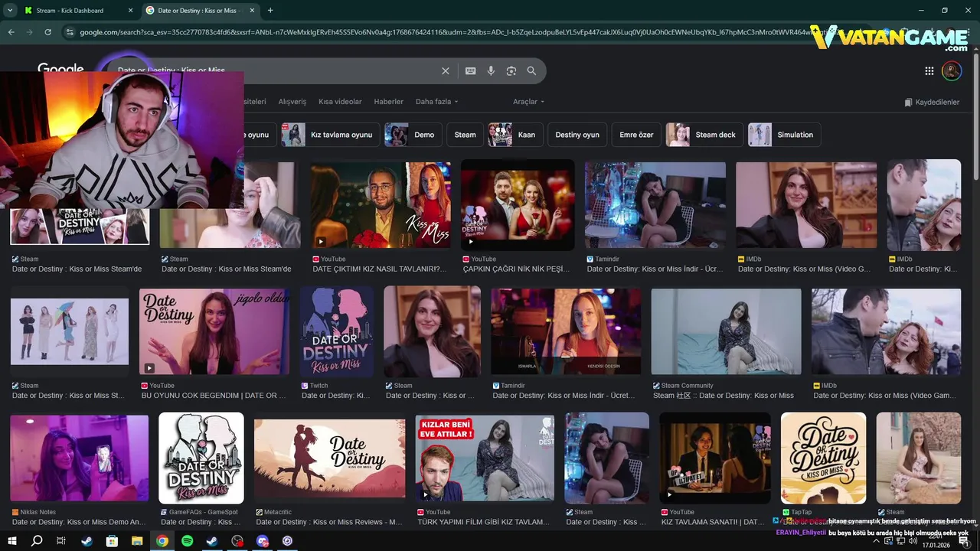Open the Google account avatar menu
This screenshot has height=551, width=980.
point(952,71)
